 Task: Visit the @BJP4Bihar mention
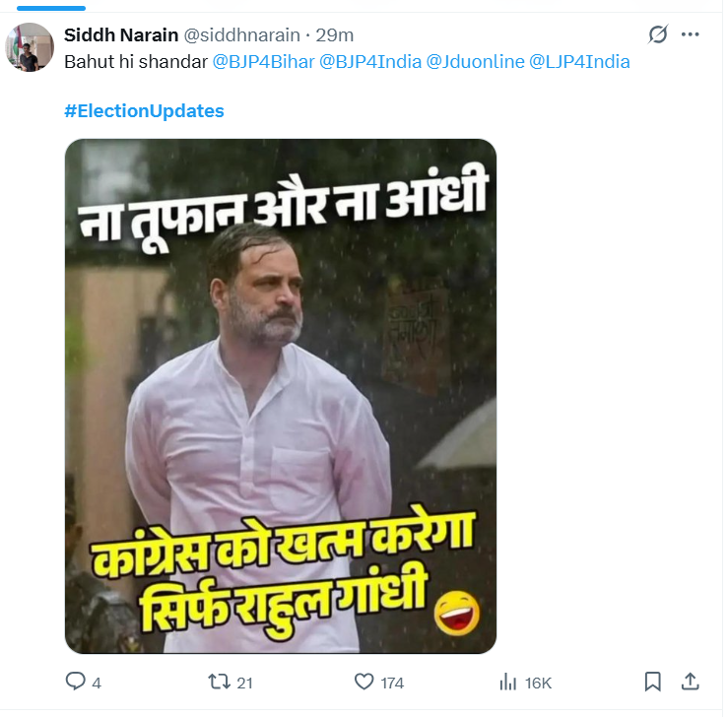click(263, 62)
